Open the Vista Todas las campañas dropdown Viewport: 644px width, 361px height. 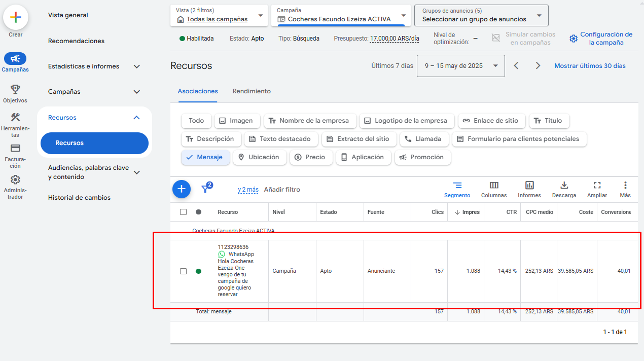(x=219, y=16)
